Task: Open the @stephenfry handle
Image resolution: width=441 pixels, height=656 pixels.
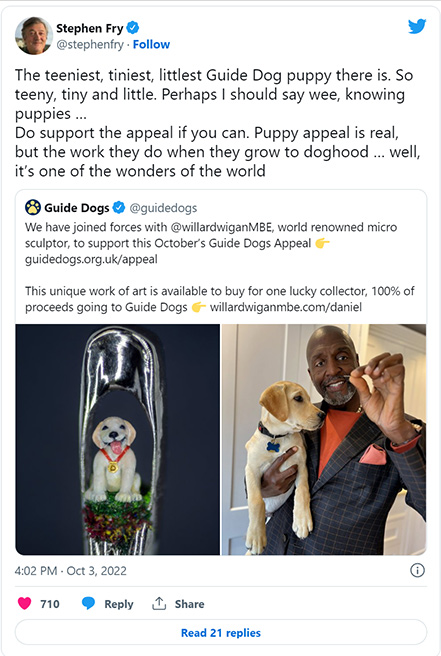Action: pyautogui.click(x=90, y=44)
